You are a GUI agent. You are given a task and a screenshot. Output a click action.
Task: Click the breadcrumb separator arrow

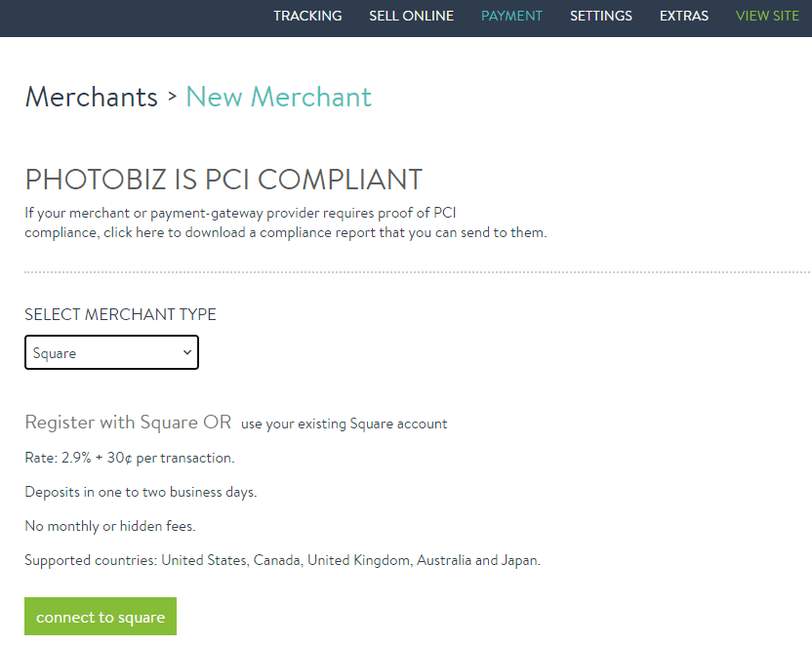point(172,97)
